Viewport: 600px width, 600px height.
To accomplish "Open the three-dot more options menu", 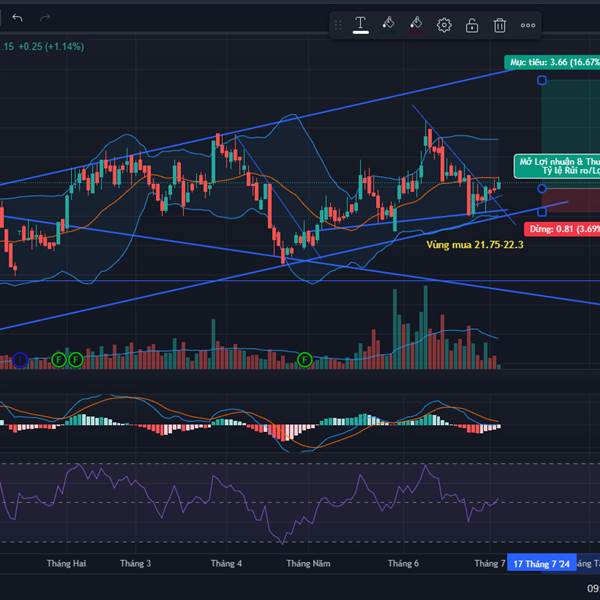I will point(528,25).
